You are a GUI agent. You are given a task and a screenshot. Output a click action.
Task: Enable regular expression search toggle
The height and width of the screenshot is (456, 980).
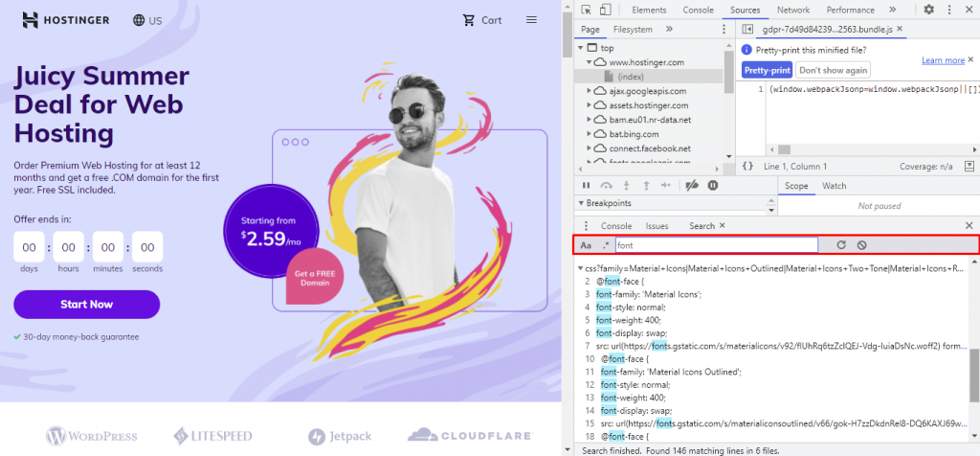605,245
